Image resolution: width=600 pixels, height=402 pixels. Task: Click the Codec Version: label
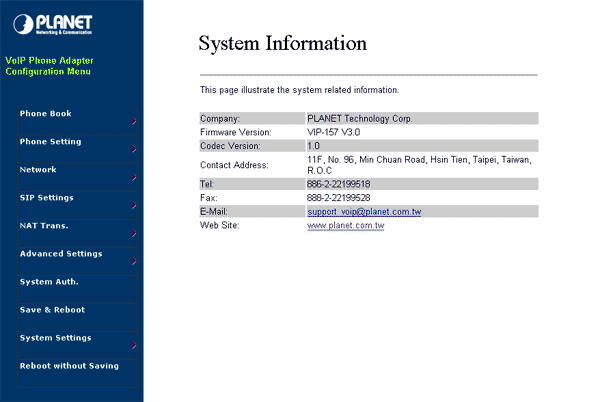230,146
